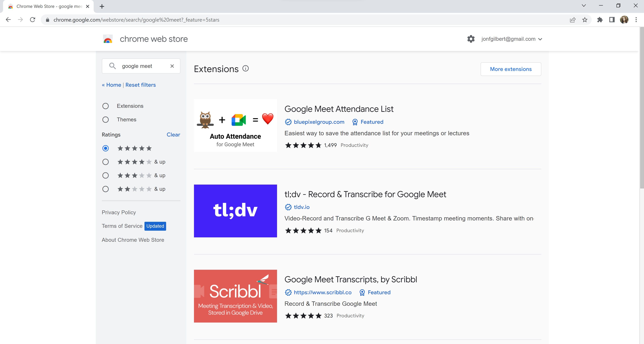Select the Extensions filter radio button
This screenshot has height=344, width=644.
[106, 106]
